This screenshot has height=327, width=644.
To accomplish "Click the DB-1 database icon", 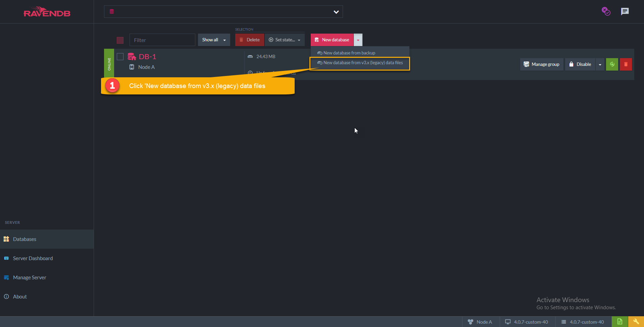I will coord(132,56).
